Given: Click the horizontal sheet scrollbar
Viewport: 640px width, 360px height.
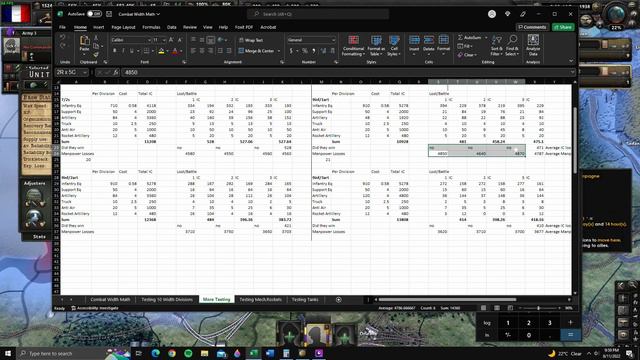Looking at the screenshot, I should pos(447,300).
